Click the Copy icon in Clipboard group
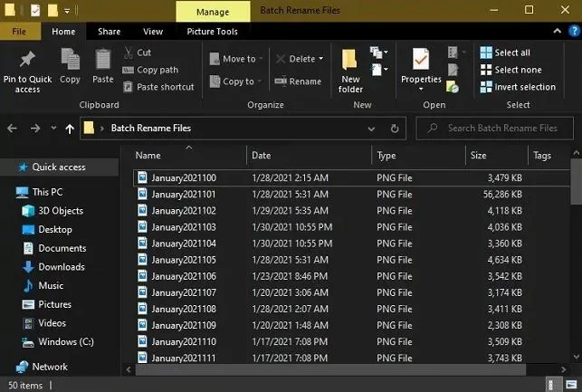Image resolution: width=582 pixels, height=392 pixels. (71, 60)
